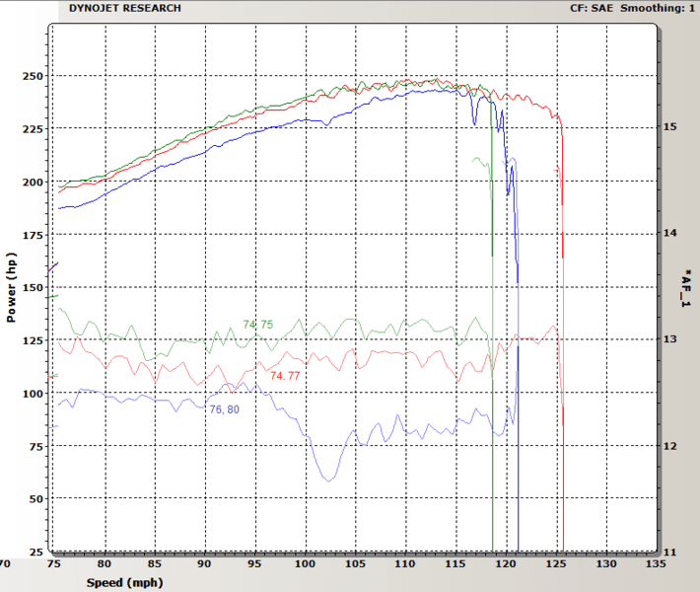This screenshot has width=700, height=592.
Task: Click the Speed (mph) axis title
Action: [x=117, y=583]
